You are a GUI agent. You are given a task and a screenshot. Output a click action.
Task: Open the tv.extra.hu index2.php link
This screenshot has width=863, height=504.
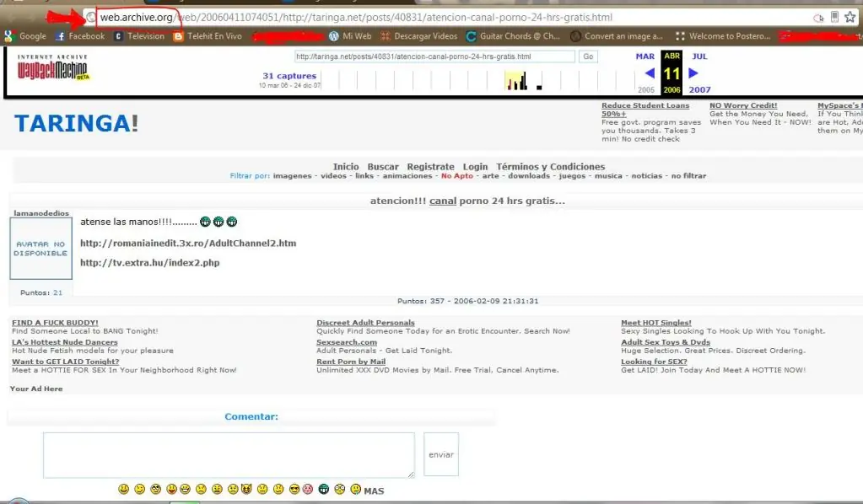click(149, 263)
